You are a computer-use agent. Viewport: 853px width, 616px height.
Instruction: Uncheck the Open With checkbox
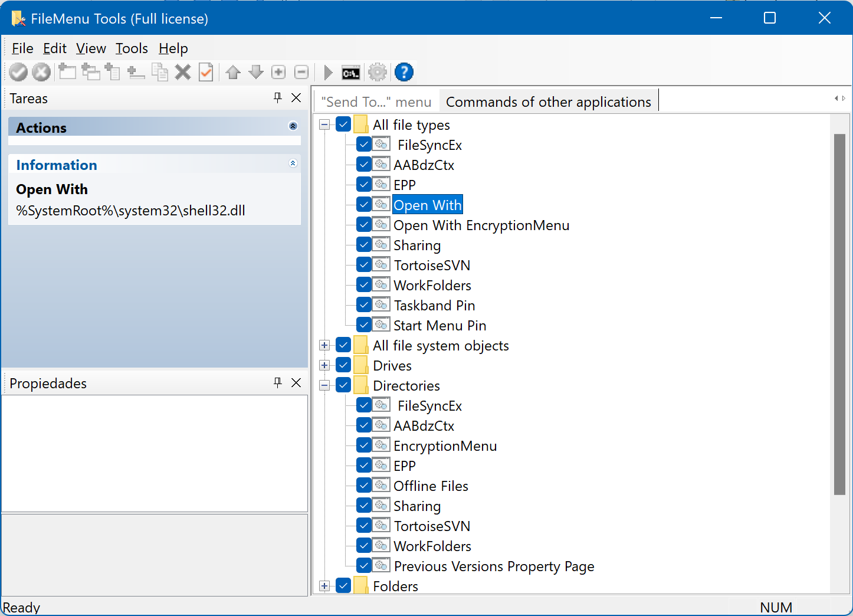364,205
